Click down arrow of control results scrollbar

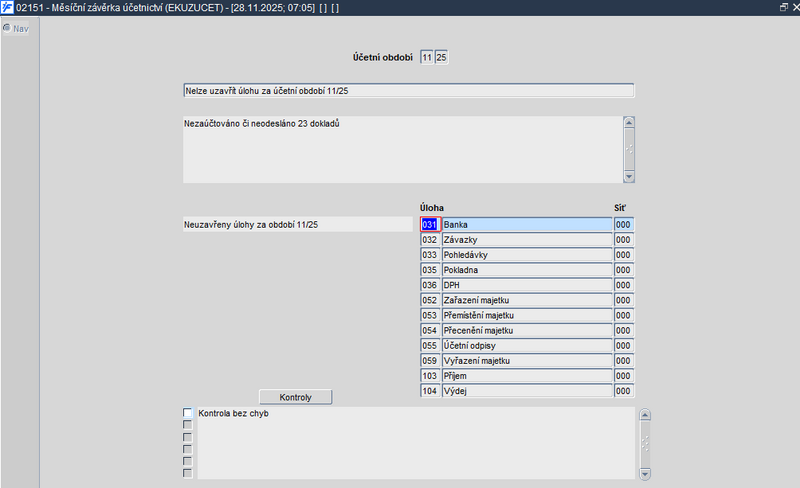pyautogui.click(x=645, y=474)
